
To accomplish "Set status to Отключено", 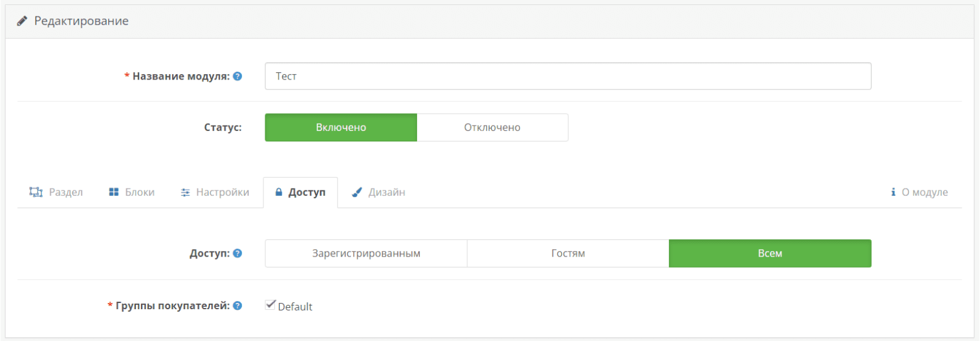I will tap(492, 127).
